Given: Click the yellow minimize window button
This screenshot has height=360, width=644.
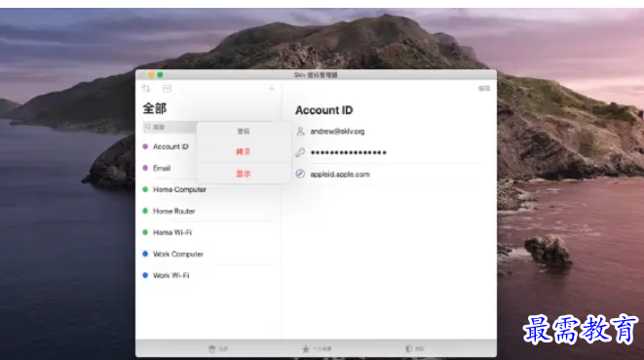Looking at the screenshot, I should [151, 74].
